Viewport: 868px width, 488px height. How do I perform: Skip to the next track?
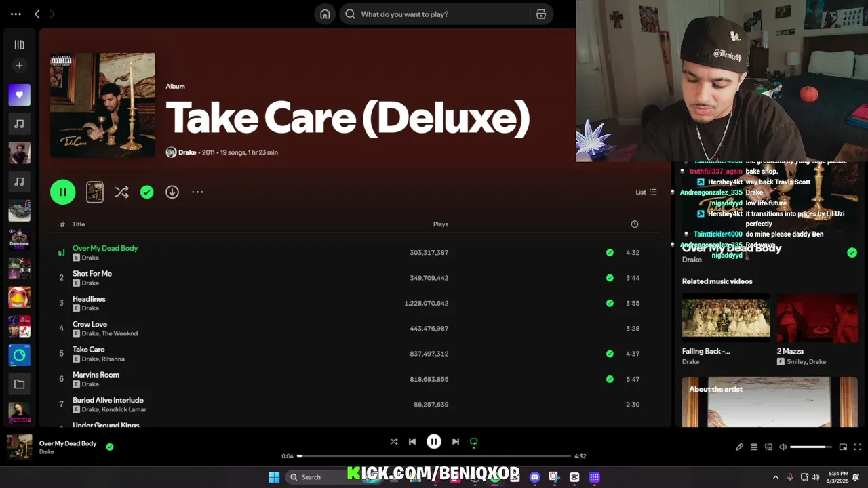(456, 441)
